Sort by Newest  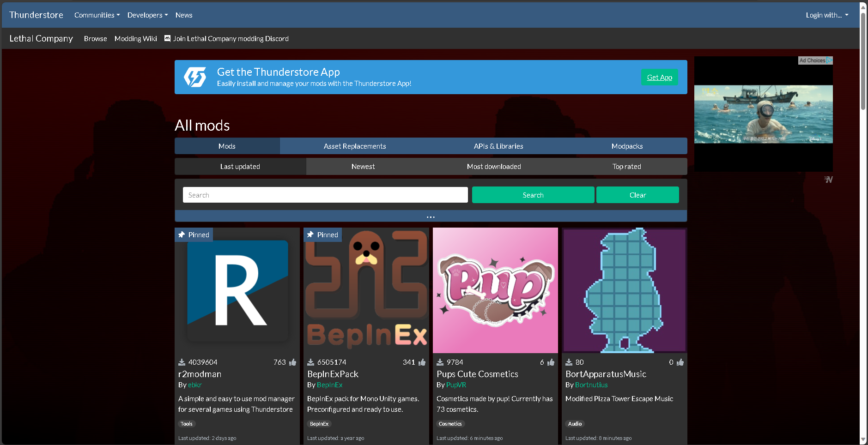tap(363, 166)
